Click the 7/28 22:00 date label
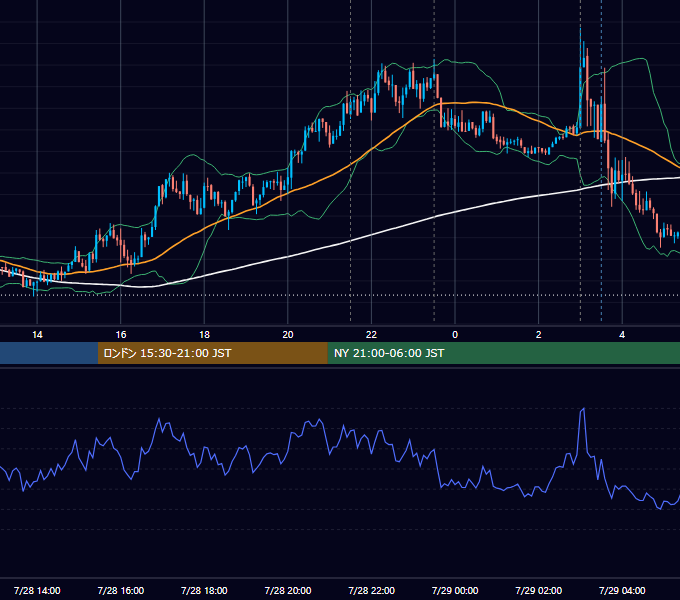The image size is (680, 600). click(371, 590)
